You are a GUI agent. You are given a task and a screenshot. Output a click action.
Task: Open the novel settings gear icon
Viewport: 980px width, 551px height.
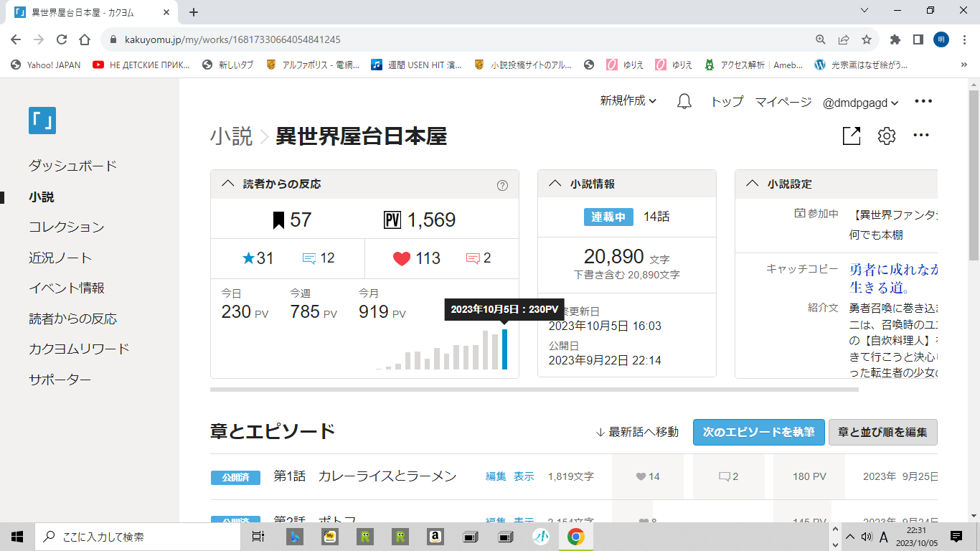point(887,136)
